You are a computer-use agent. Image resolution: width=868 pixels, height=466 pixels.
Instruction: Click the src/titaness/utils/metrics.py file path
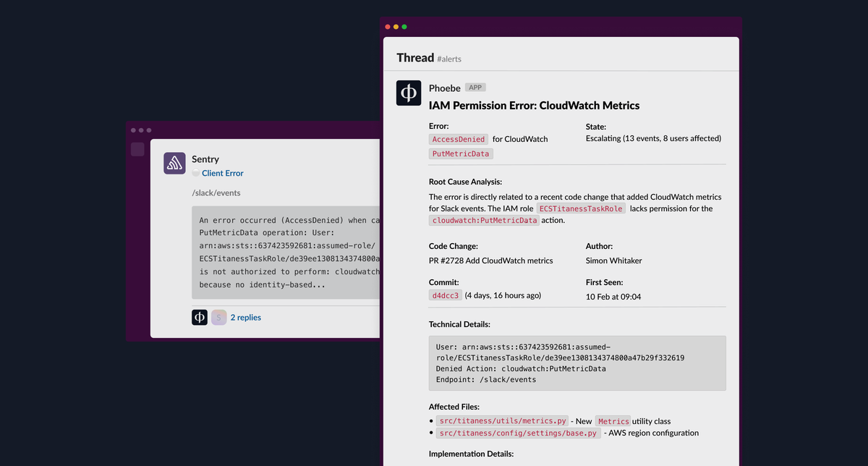(501, 421)
